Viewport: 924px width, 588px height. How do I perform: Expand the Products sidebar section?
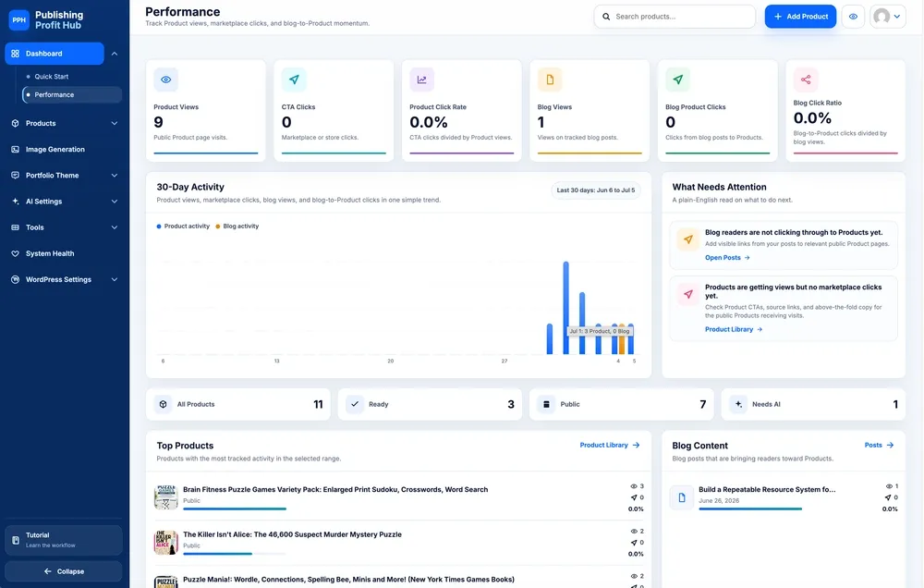(x=115, y=123)
